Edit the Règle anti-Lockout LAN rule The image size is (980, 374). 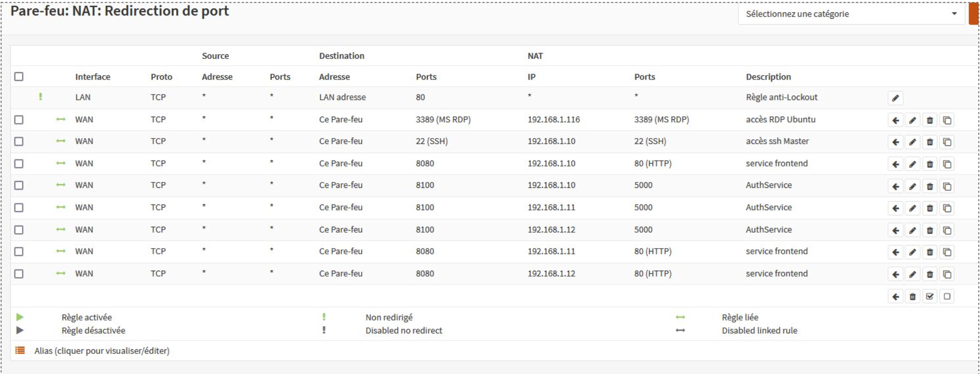895,98
